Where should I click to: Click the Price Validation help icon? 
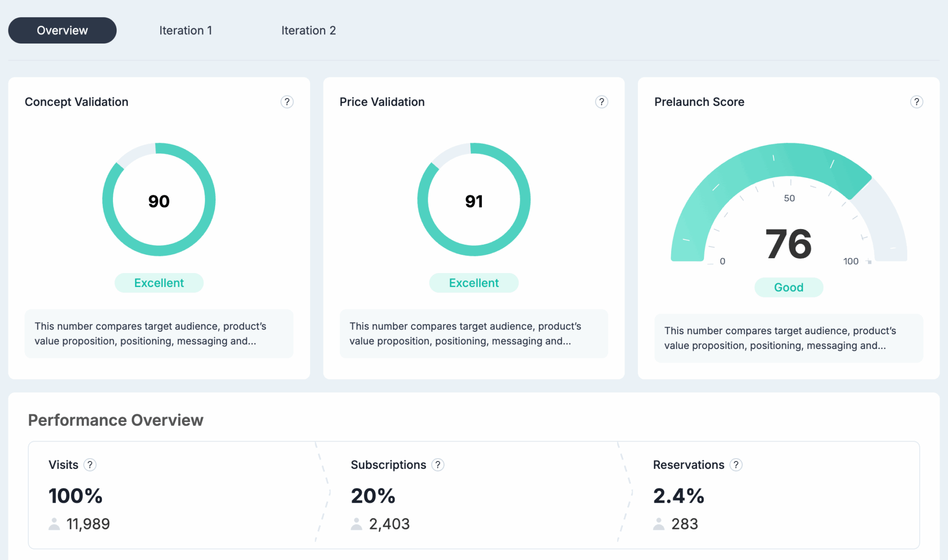click(601, 102)
